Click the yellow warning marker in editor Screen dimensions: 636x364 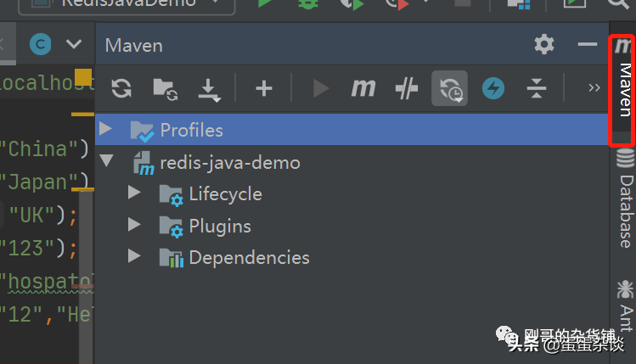point(83,77)
